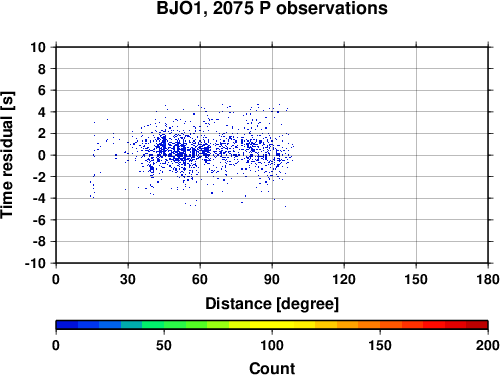
Task: Click the colorbar tick label '50'
Action: [164, 345]
